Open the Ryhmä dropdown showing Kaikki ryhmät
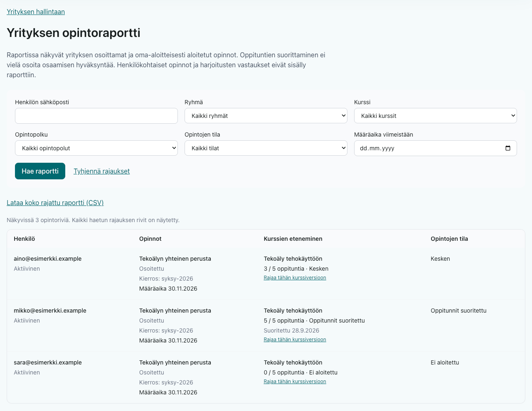The width and height of the screenshot is (532, 411). click(266, 116)
